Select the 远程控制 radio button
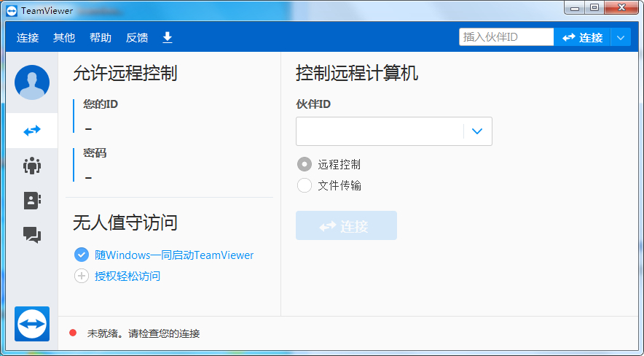Viewport: 644px width, 356px height. 305,164
